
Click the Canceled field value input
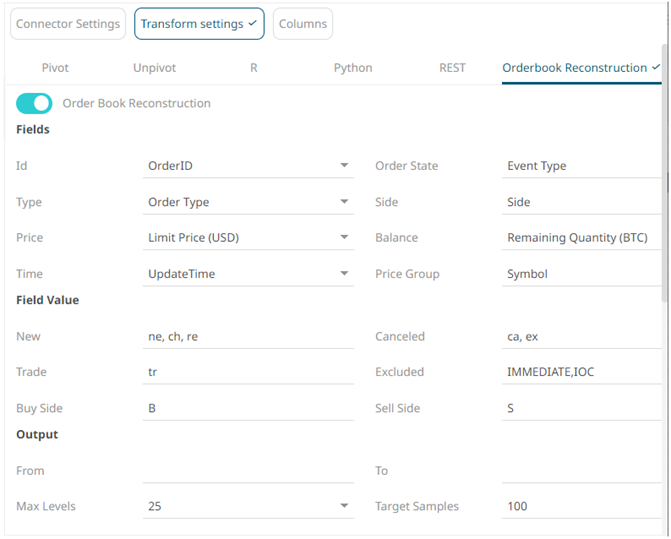(x=582, y=337)
